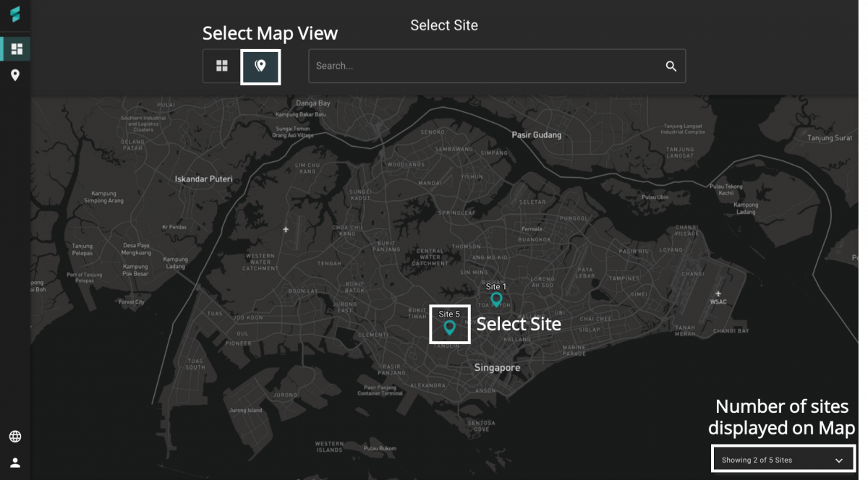
Task: Expand the sites list using the chevron
Action: pyautogui.click(x=839, y=459)
